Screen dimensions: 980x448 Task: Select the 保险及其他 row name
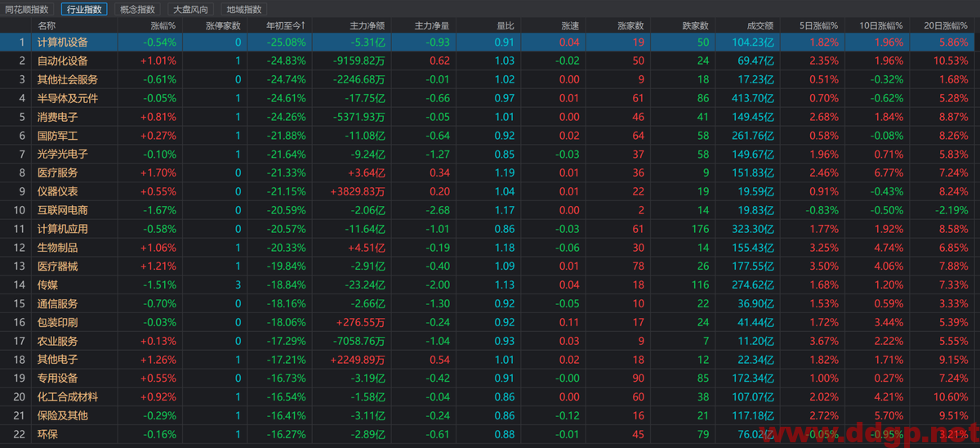point(62,415)
